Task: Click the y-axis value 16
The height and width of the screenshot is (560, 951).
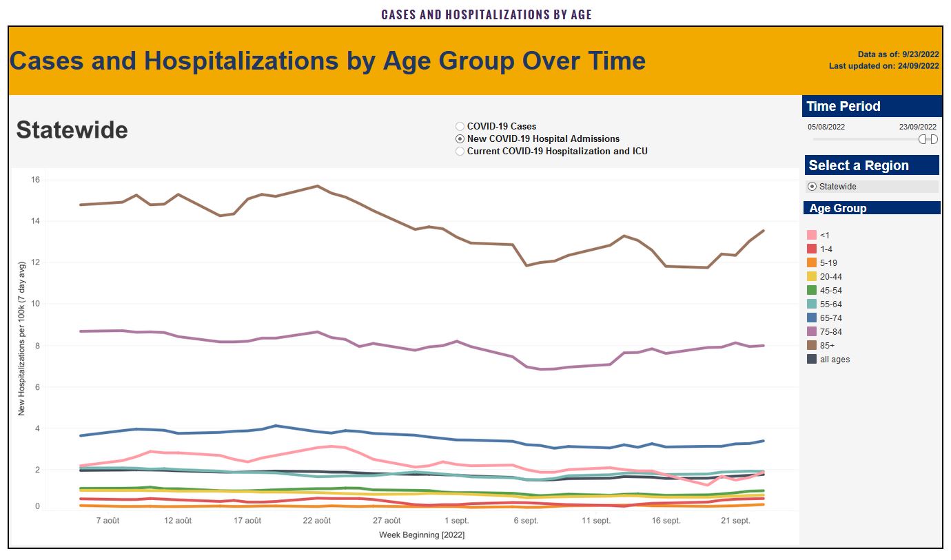Action: pyautogui.click(x=35, y=180)
